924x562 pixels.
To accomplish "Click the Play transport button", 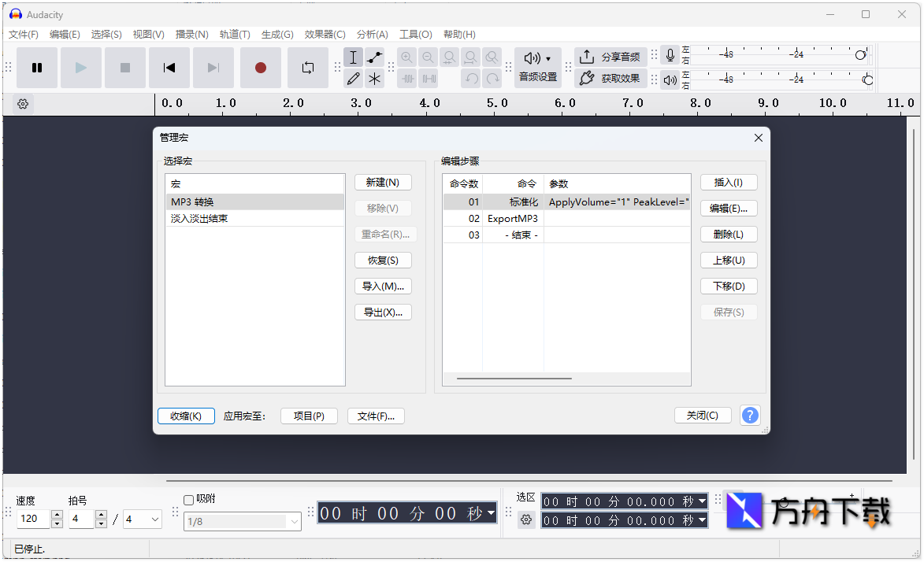I will (81, 68).
